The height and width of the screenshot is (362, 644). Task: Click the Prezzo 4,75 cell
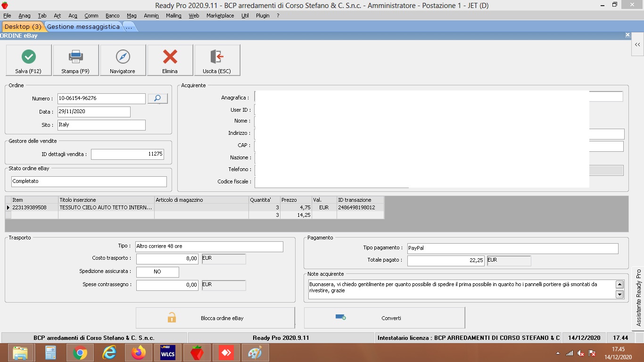(296, 207)
